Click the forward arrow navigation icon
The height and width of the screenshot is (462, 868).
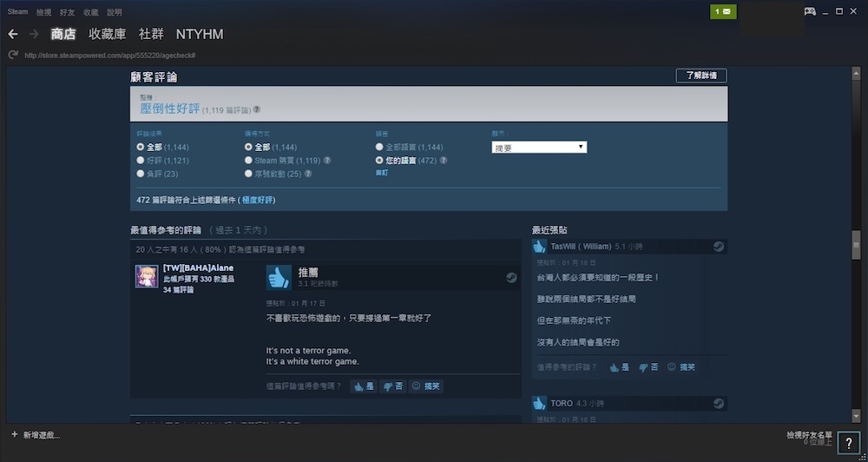click(x=34, y=35)
